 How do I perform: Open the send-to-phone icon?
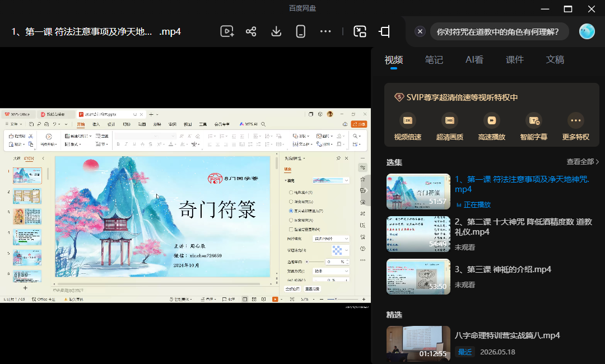tap(301, 31)
